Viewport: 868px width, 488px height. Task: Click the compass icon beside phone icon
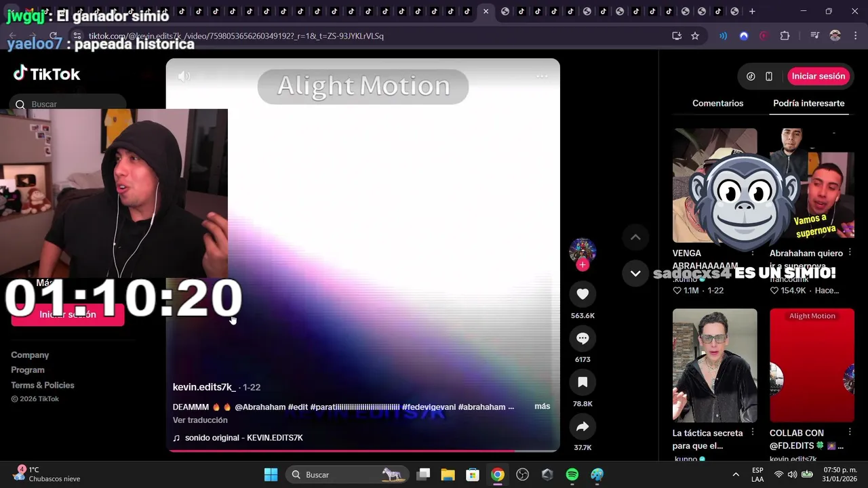coord(751,77)
